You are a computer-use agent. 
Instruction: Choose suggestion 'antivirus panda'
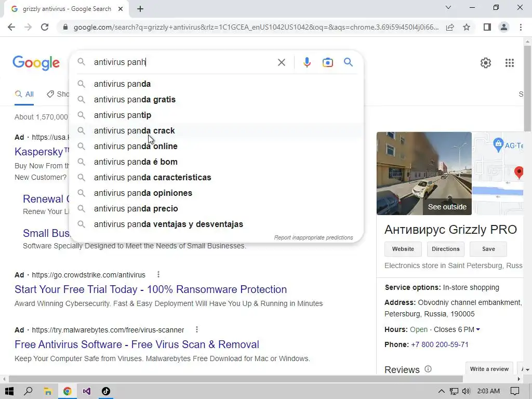click(216, 84)
